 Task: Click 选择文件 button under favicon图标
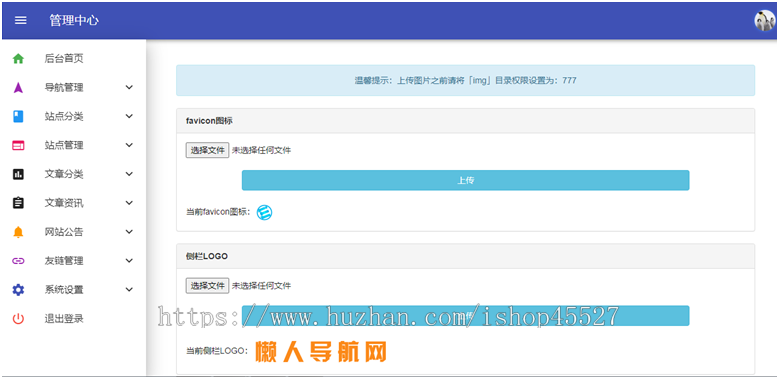coord(207,150)
